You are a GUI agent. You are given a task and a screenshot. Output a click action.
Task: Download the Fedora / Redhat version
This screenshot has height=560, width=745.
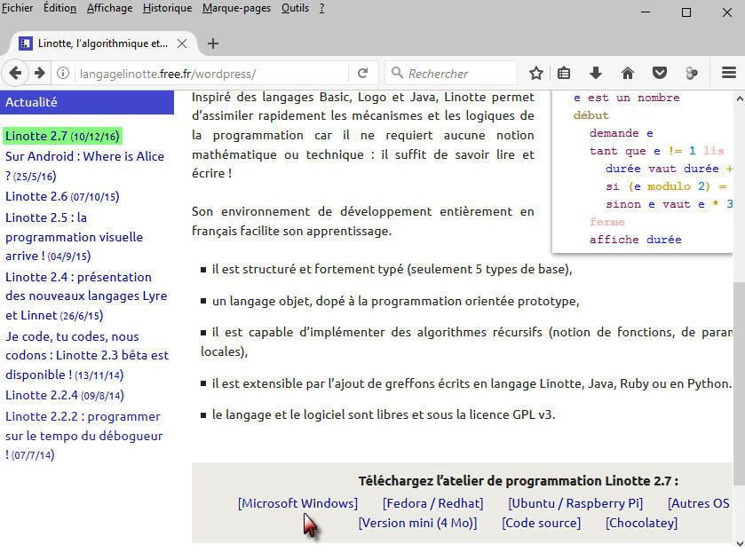pos(432,503)
